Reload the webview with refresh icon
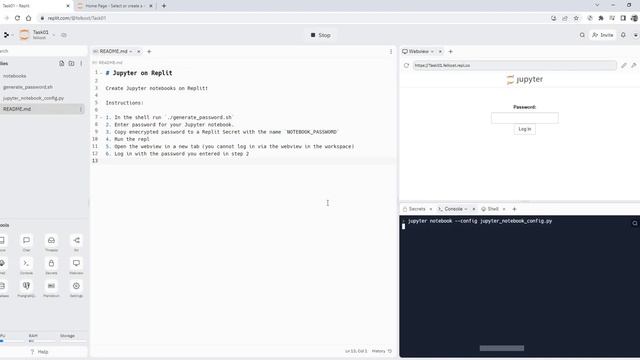The height and width of the screenshot is (360, 640). [406, 65]
